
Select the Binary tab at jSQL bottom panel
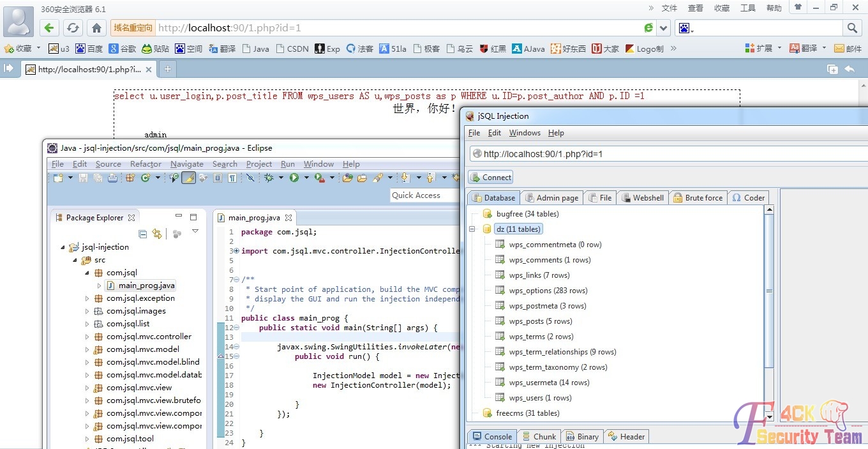pyautogui.click(x=582, y=436)
